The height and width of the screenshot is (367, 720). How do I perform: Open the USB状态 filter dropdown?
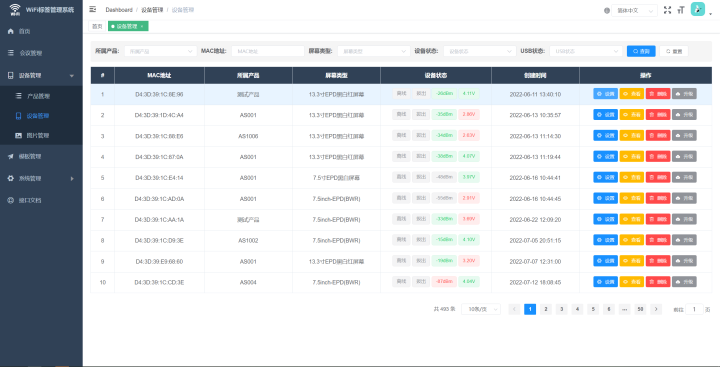586,51
